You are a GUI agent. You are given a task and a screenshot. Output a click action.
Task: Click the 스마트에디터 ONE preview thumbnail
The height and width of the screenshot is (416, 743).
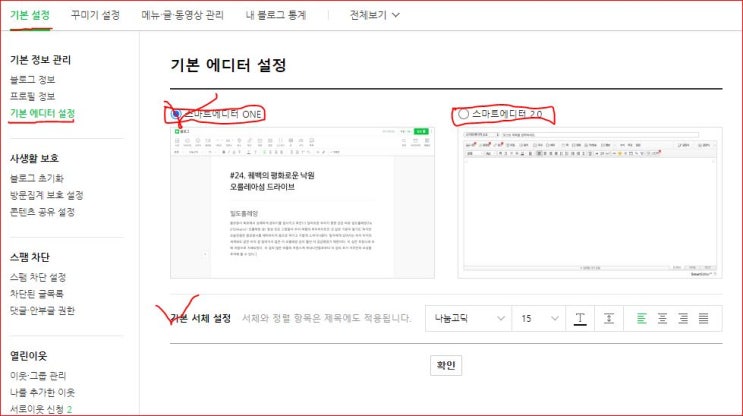[x=302, y=202]
